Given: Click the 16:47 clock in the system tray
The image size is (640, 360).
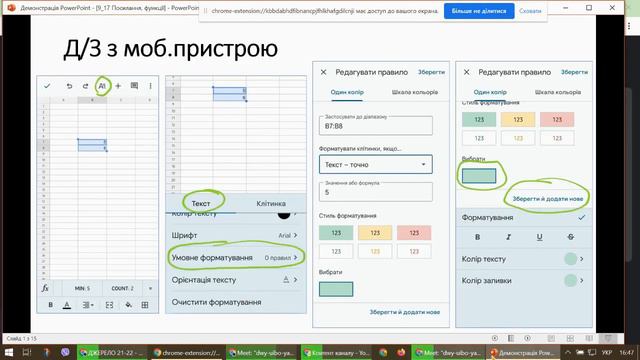Looking at the screenshot, I should pyautogui.click(x=627, y=352).
